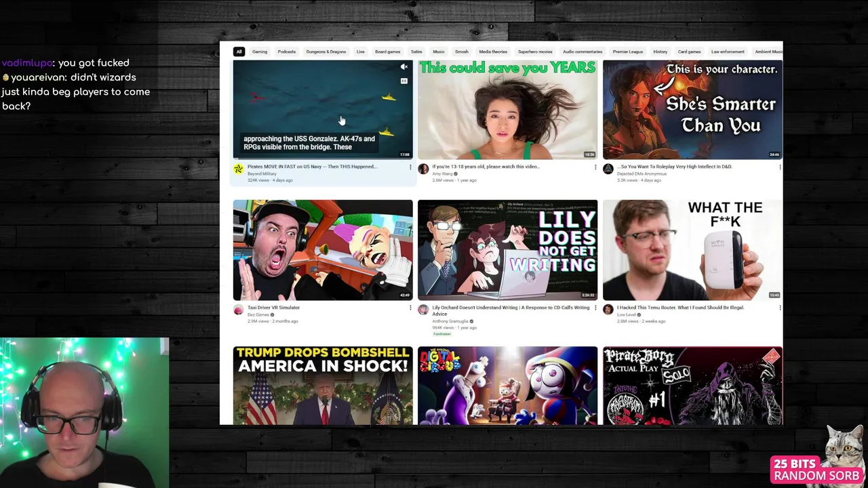Screen dimensions: 868x488
Task: Open the Taxi Driver VR Simulator thumbnail
Action: point(323,250)
